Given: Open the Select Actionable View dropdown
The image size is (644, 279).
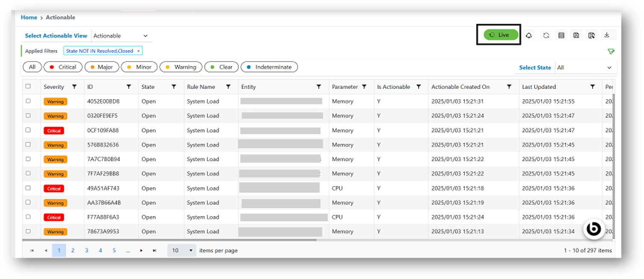Looking at the screenshot, I should click(x=122, y=36).
